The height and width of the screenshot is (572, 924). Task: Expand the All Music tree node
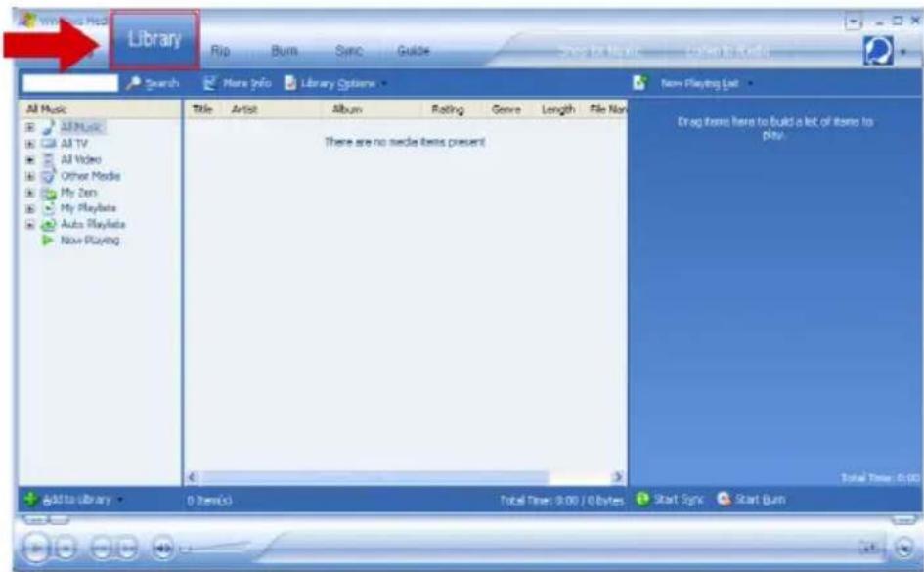coord(30,127)
